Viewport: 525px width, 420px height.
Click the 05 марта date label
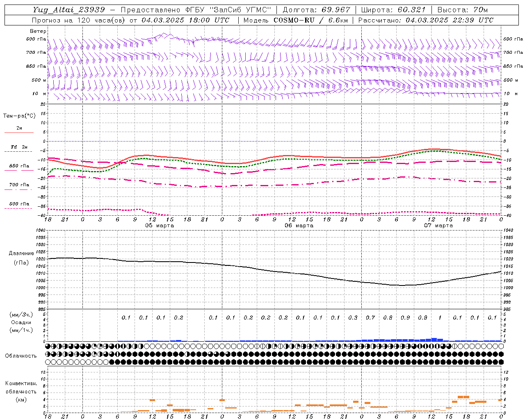pyautogui.click(x=160, y=226)
